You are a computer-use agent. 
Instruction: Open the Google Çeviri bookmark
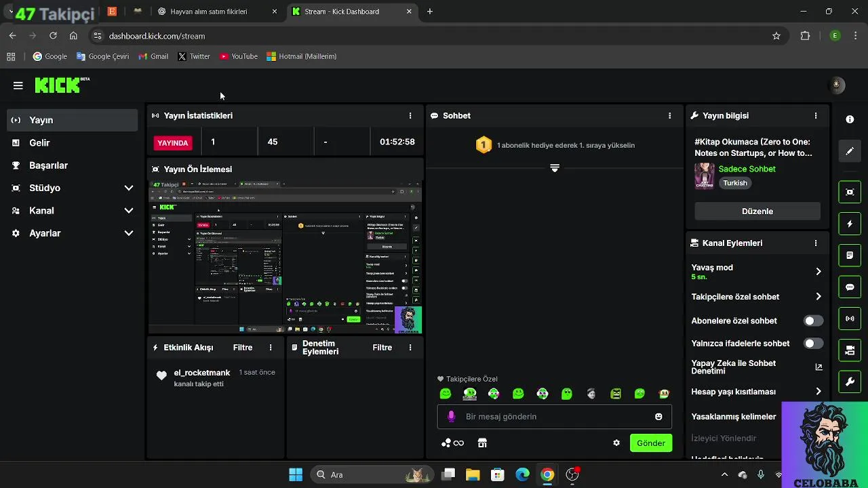pos(102,56)
